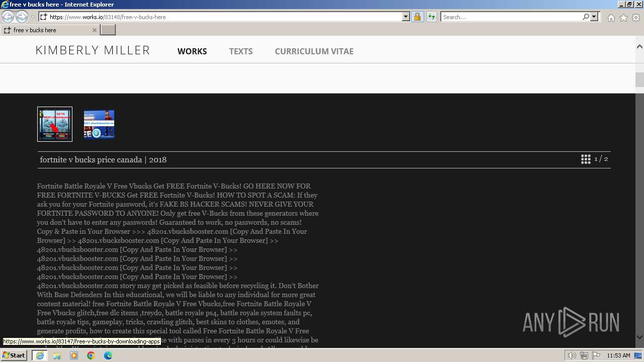
Task: Open the WORKS navigation item
Action: [x=192, y=51]
